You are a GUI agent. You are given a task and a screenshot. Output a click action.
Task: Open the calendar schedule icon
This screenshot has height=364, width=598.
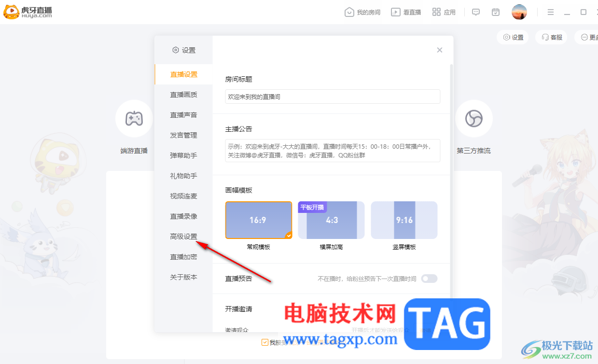[496, 12]
